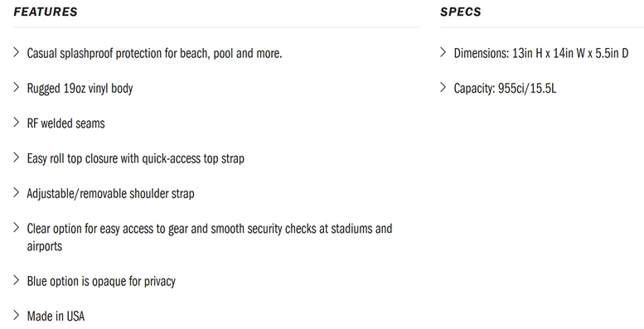Click the Adjustable/removable shoulder strap text
Screen dimensions: 644x329
click(111, 193)
